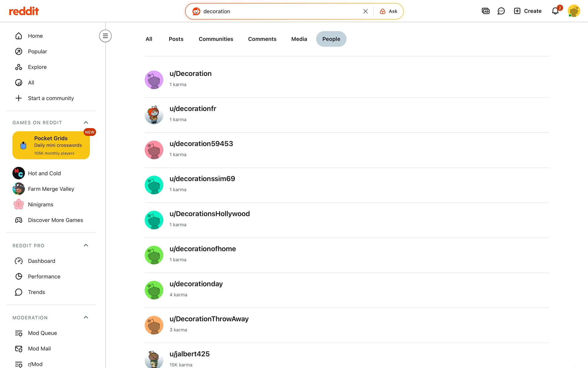Click the advertise icon in header
This screenshot has width=588, height=368.
pyautogui.click(x=485, y=11)
